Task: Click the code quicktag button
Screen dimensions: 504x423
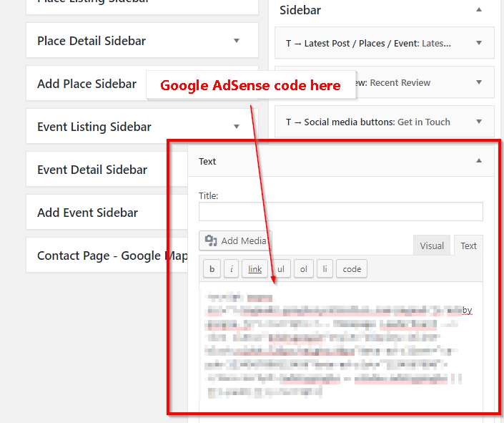Action: click(x=352, y=269)
